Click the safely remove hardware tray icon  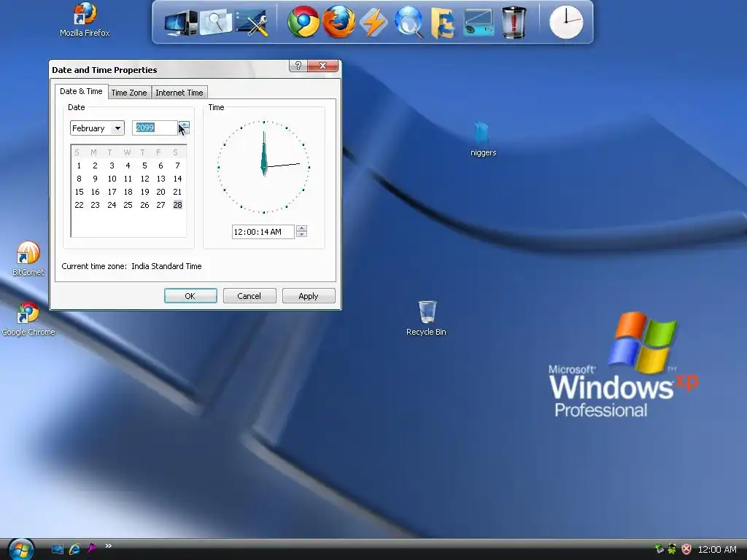[659, 549]
